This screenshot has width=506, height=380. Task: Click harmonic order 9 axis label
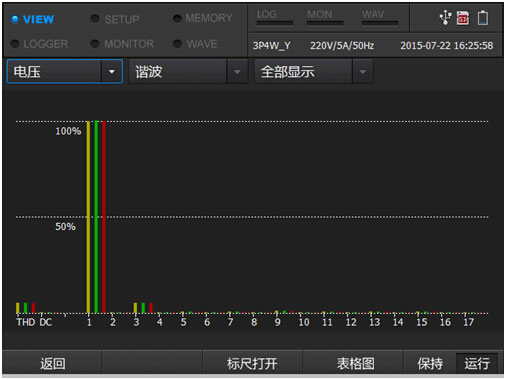(277, 322)
